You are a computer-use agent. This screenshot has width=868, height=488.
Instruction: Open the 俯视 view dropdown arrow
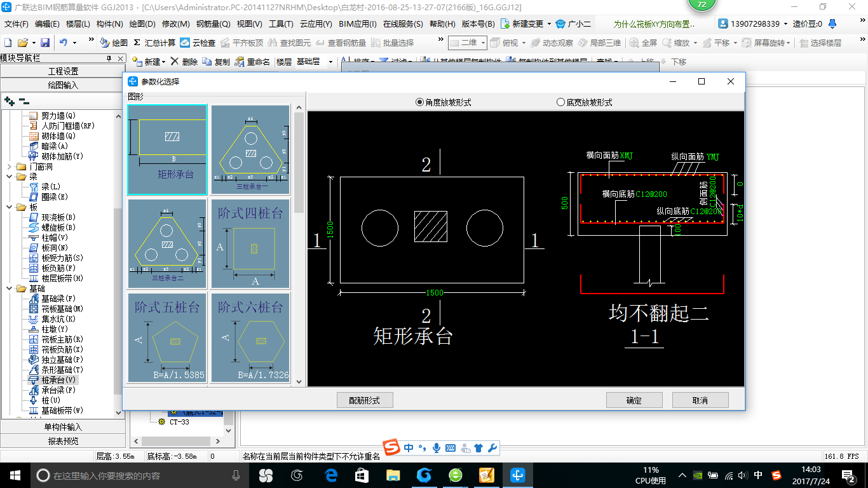tap(523, 43)
